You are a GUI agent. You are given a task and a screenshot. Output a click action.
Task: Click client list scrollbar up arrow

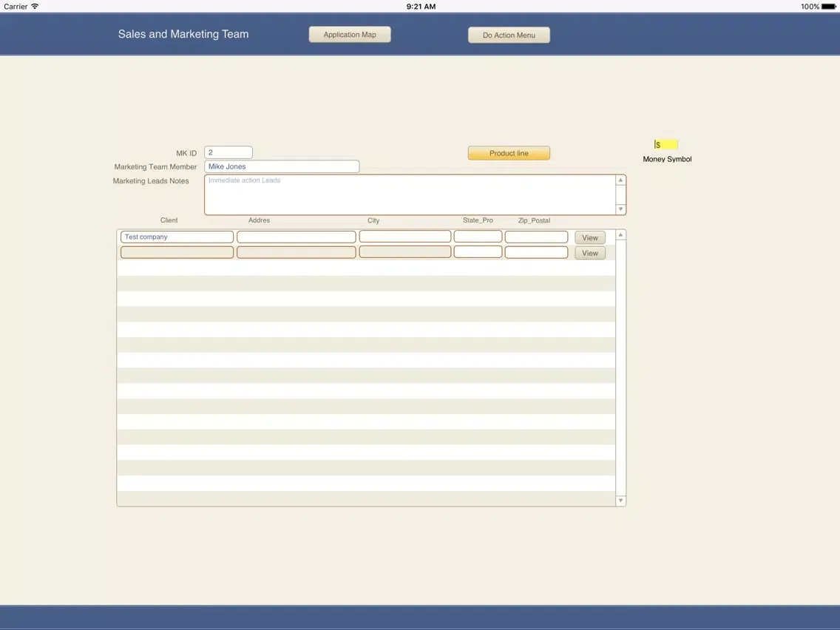(x=620, y=234)
